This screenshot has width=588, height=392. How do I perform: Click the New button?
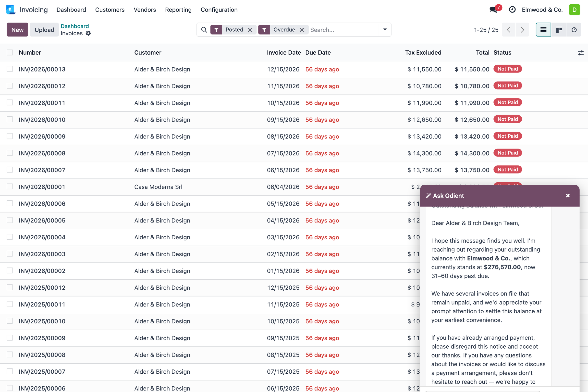(17, 30)
